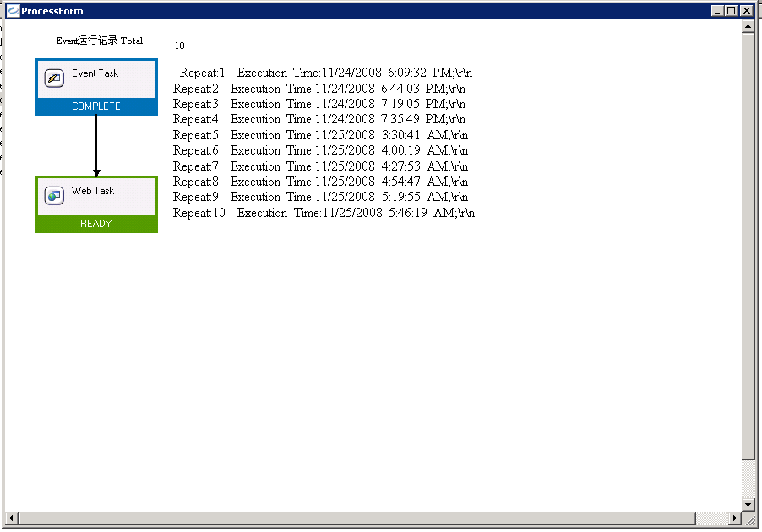Click the Repeat:10 entry at 5:46:19 AM
Image resolution: width=762 pixels, height=532 pixels.
324,213
